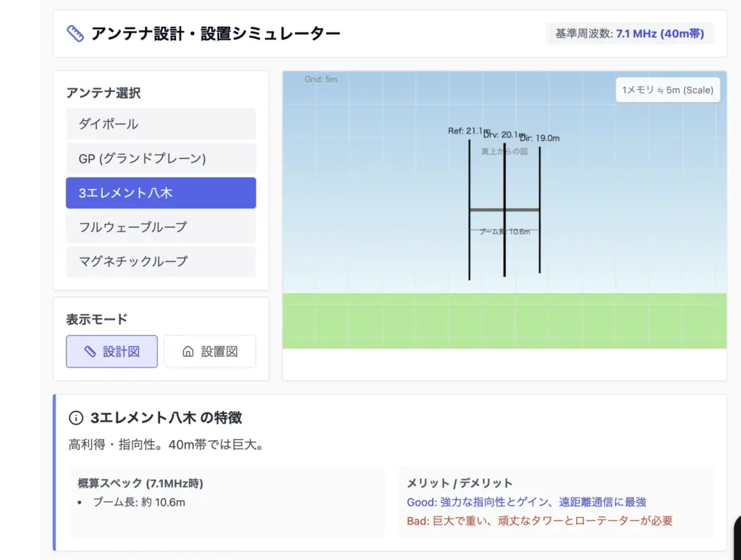Switch display mode to 設計図
This screenshot has width=741, height=560.
(111, 352)
